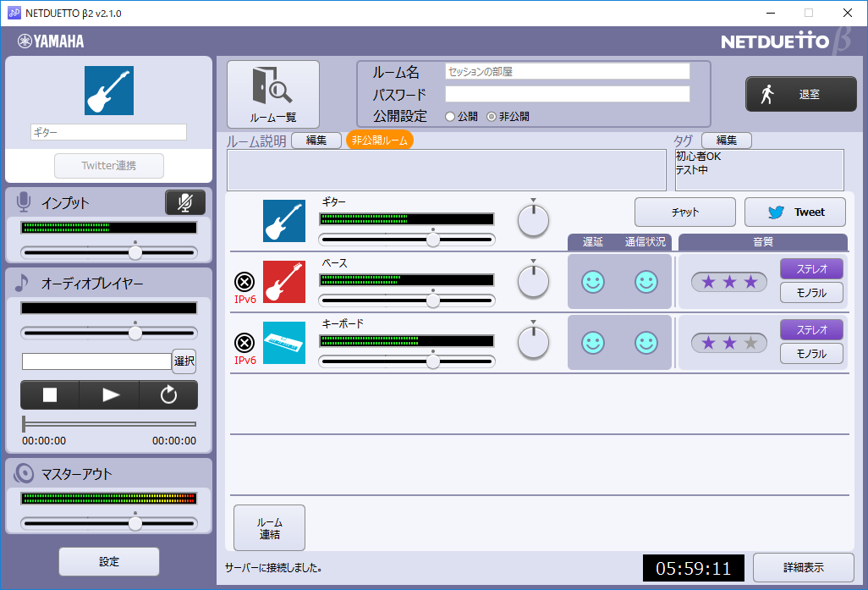Click the ルーム名 input field
868x590 pixels.
pos(568,71)
